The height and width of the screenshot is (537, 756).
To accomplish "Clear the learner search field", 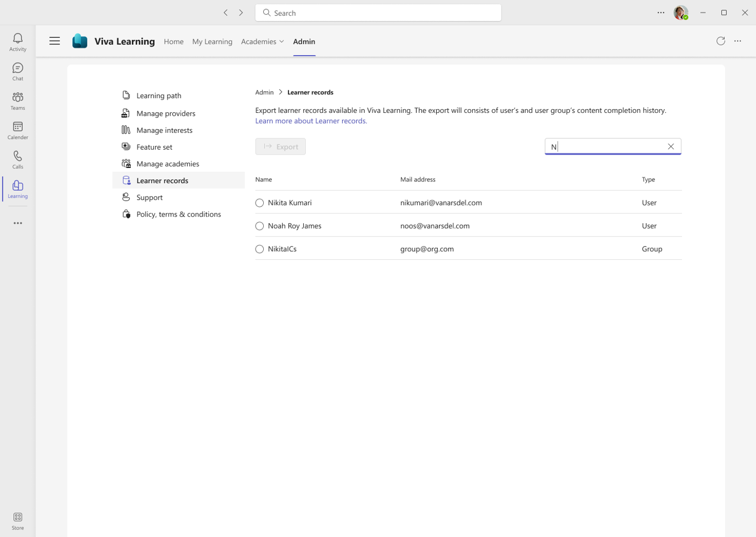I will [x=671, y=146].
